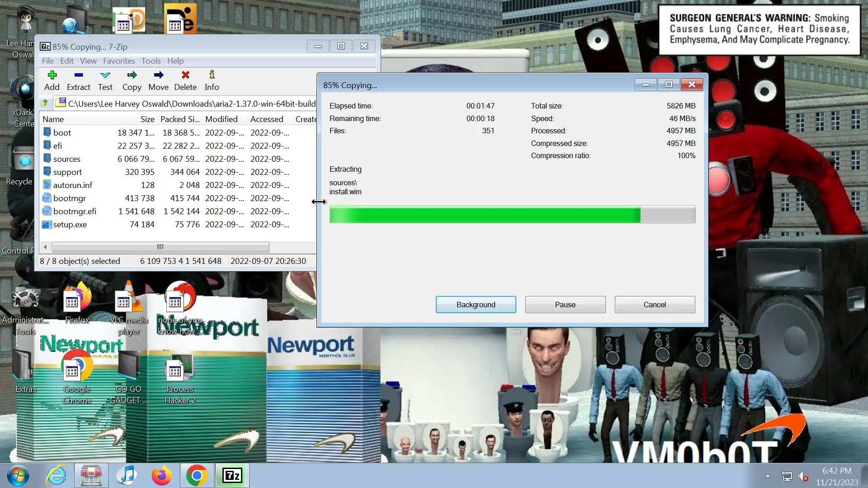Cancel the extraction
Viewport: 868px width, 488px height.
tap(654, 305)
